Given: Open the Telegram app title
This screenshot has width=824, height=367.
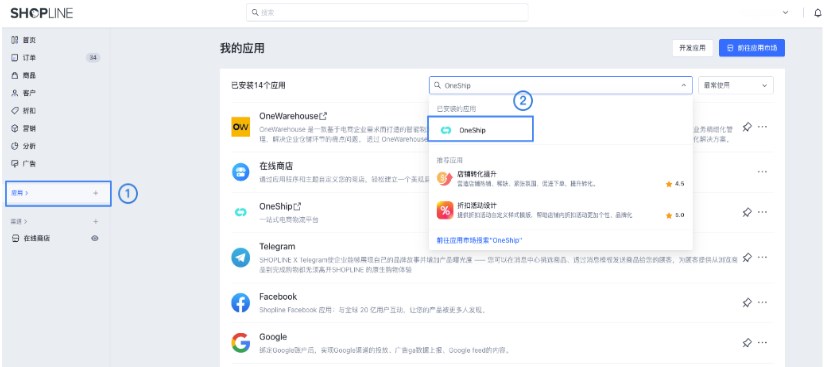Looking at the screenshot, I should 277,247.
